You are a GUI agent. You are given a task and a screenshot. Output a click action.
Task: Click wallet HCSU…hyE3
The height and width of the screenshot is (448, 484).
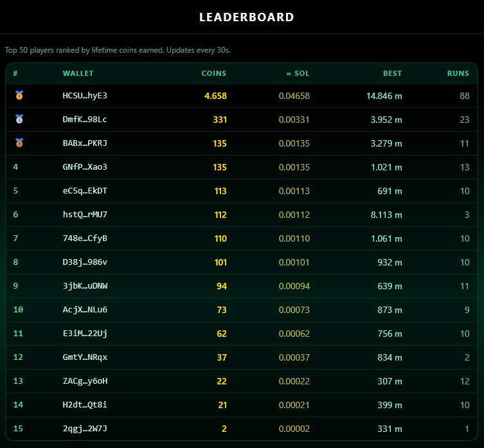(x=85, y=96)
